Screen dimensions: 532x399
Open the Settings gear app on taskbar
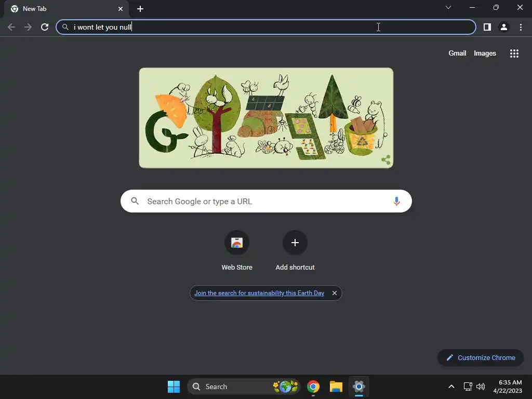358,387
